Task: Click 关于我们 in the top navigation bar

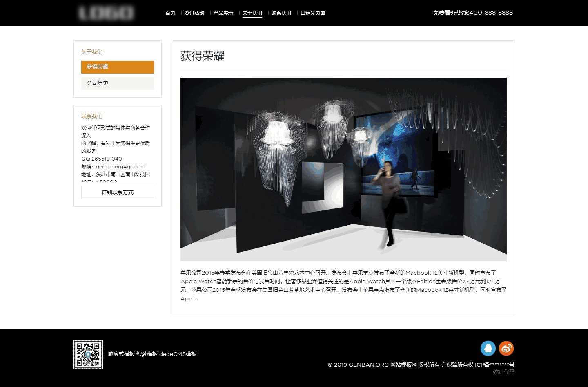Action: (x=252, y=13)
